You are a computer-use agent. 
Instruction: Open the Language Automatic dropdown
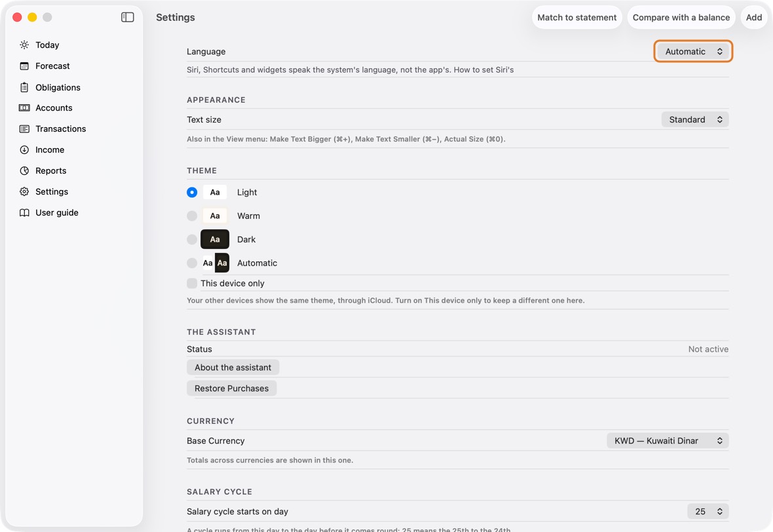693,51
